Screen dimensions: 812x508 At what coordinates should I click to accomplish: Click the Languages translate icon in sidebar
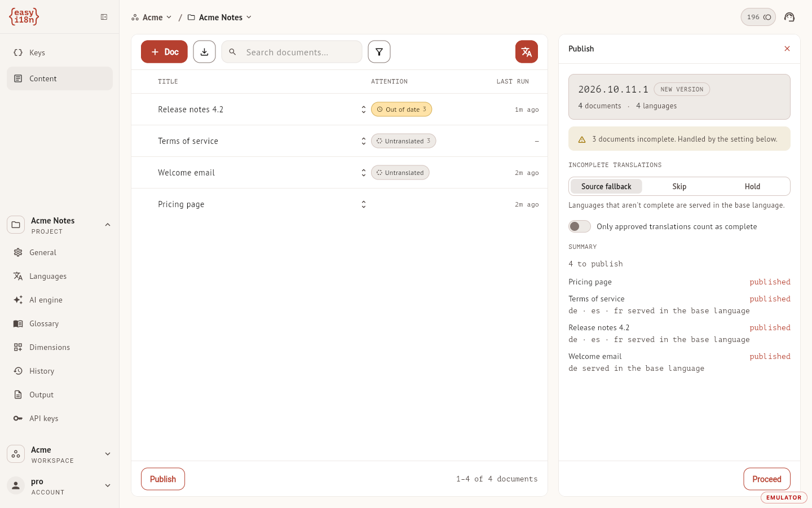pos(18,276)
